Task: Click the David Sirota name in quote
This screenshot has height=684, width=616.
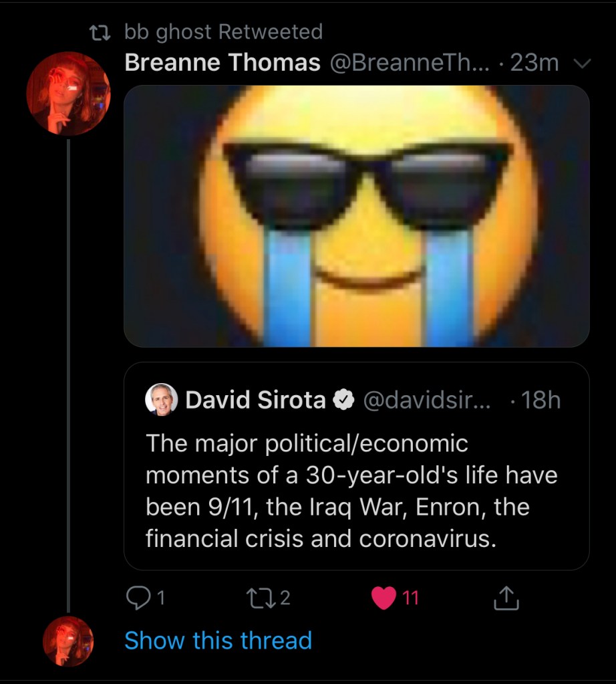Action: pyautogui.click(x=255, y=400)
